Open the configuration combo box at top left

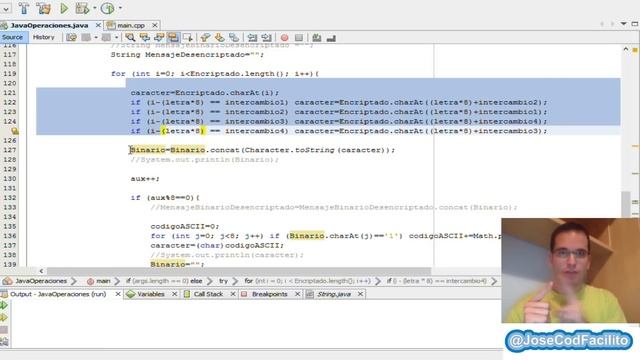click(x=5, y=8)
